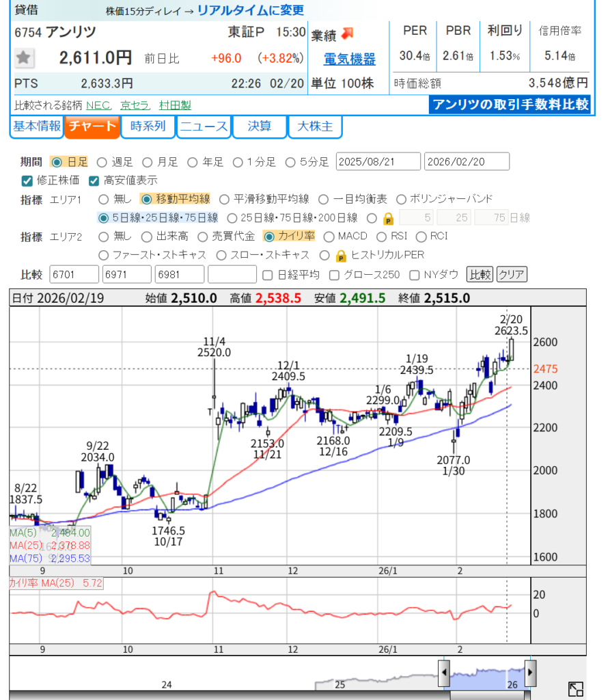Click the start date field showing 2025/08/21
This screenshot has width=610, height=700.
point(378,162)
